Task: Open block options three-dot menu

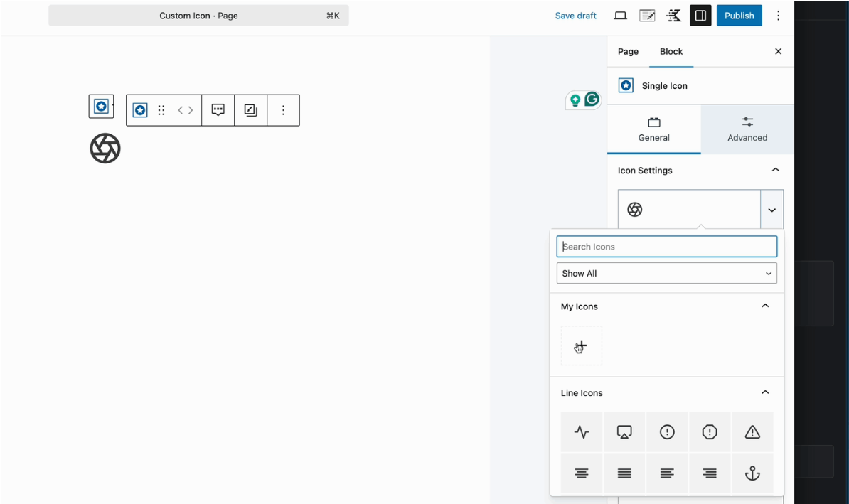Action: coord(283,110)
